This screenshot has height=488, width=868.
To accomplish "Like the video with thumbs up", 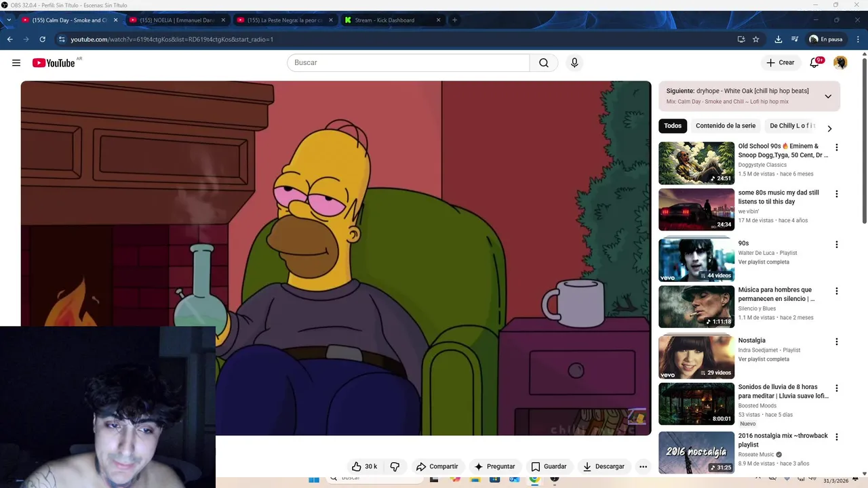I will coord(364,466).
